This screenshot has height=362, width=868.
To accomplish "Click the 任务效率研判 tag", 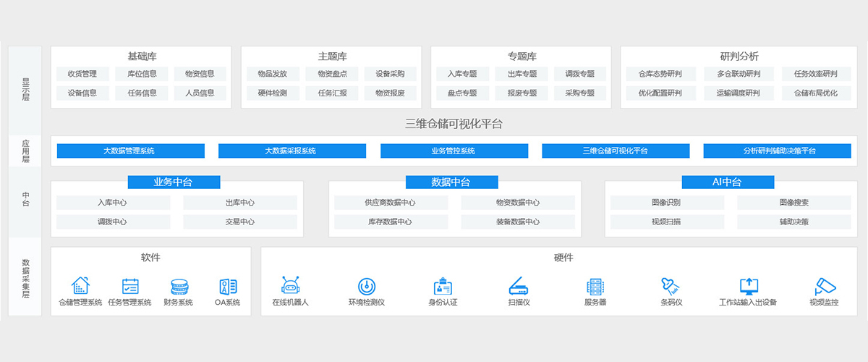I will click(x=816, y=74).
